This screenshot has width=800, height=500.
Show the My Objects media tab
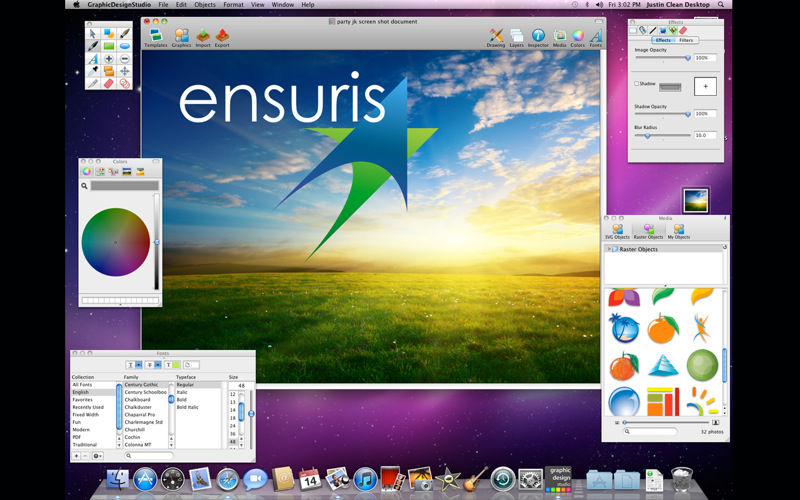coord(679,231)
